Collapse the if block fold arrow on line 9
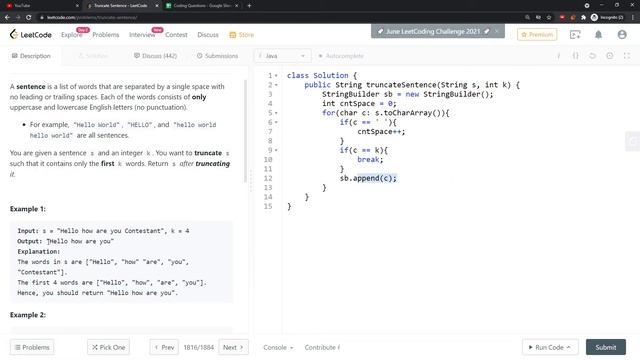Screen dimensions: 640x360 tap(276, 150)
